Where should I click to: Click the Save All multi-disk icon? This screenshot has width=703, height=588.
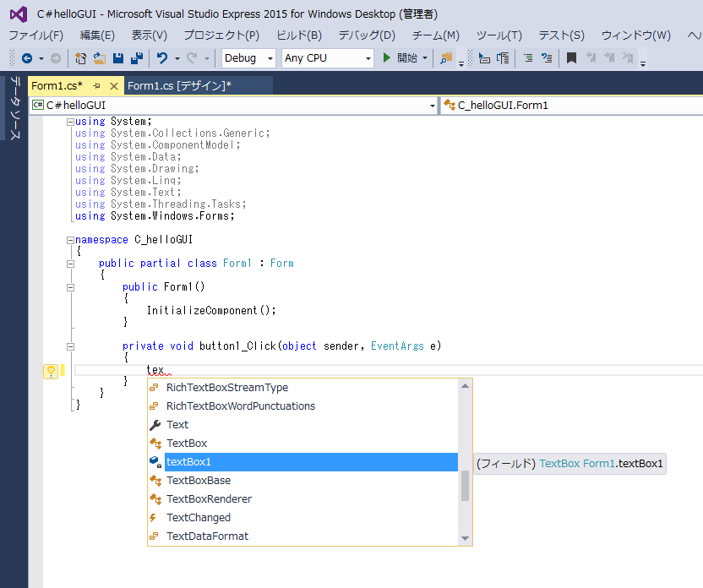pyautogui.click(x=137, y=58)
